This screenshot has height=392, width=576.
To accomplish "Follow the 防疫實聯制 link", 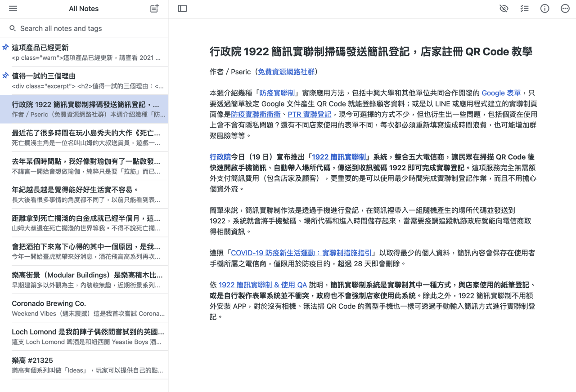I will pyautogui.click(x=277, y=93).
